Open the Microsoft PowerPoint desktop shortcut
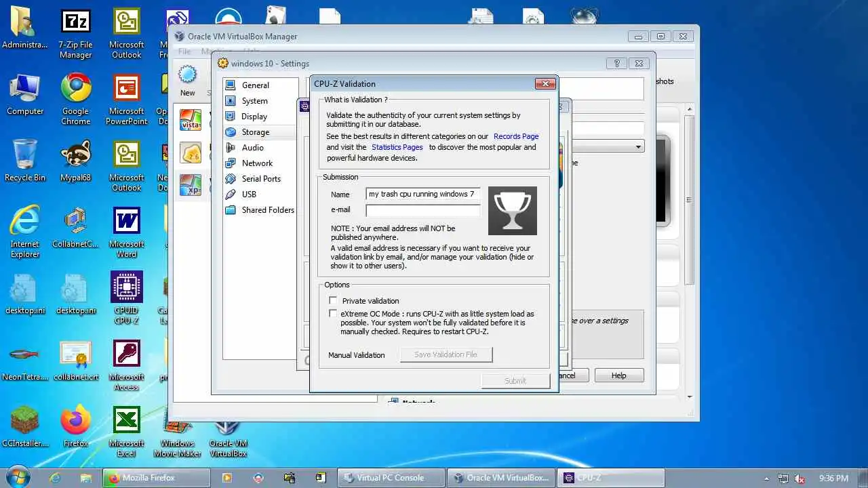This screenshot has width=868, height=488. (127, 99)
